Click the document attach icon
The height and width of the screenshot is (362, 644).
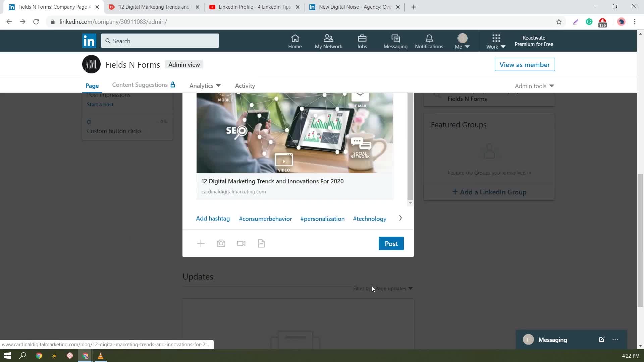(261, 243)
